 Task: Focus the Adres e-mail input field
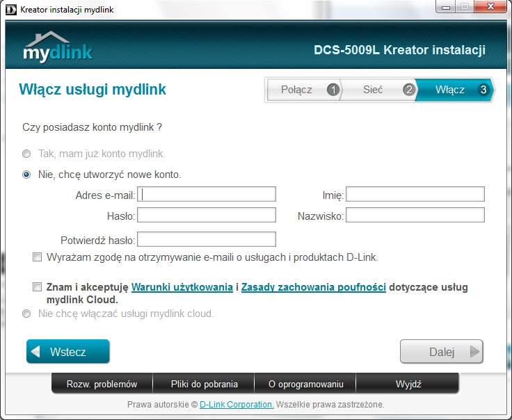pos(207,195)
